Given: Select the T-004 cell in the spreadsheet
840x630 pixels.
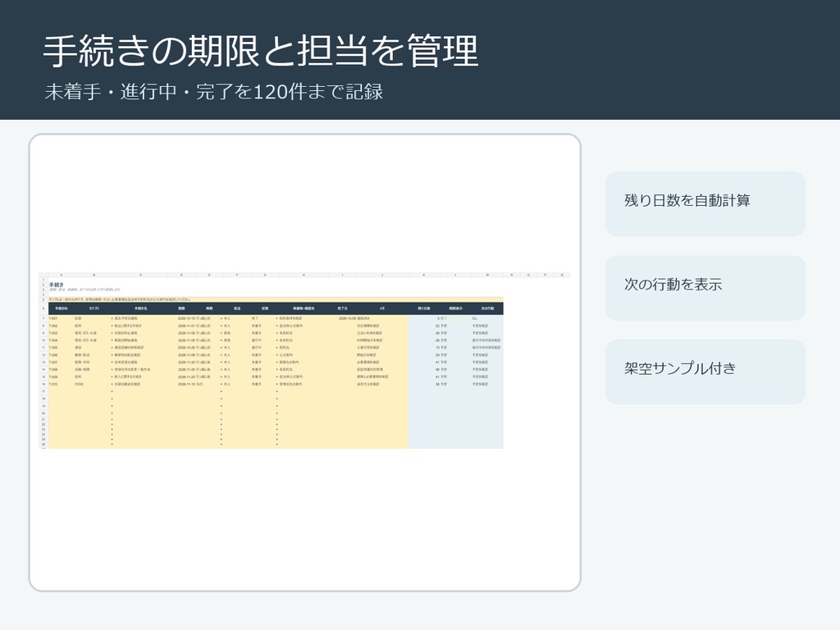Looking at the screenshot, I should click(x=53, y=340).
